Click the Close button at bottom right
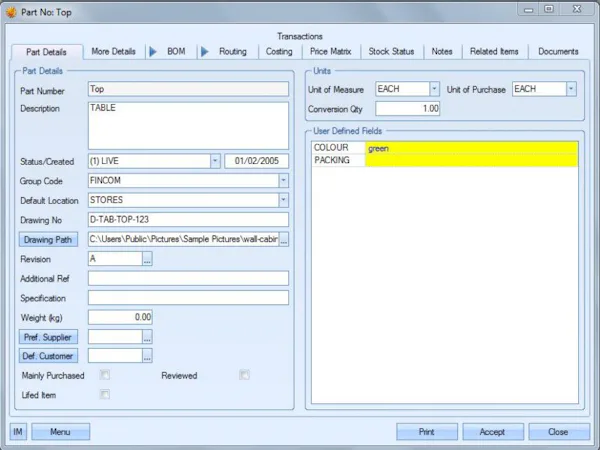600x450 pixels. point(558,432)
